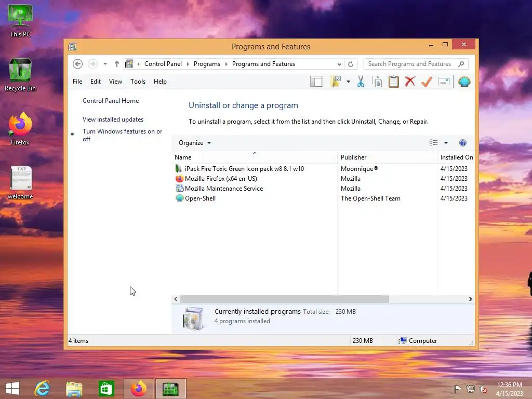532x399 pixels.
Task: Go back with the Back arrow
Action: pyautogui.click(x=78, y=64)
